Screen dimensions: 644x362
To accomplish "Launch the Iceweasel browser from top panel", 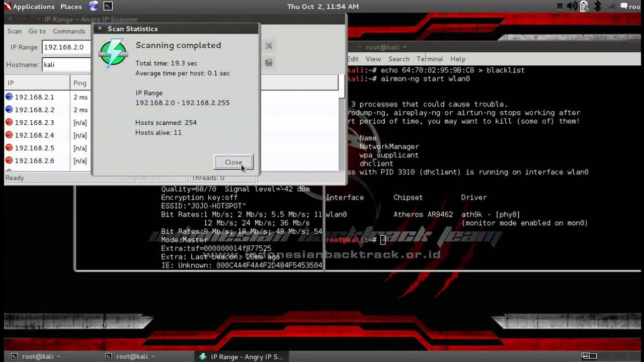I will click(94, 7).
